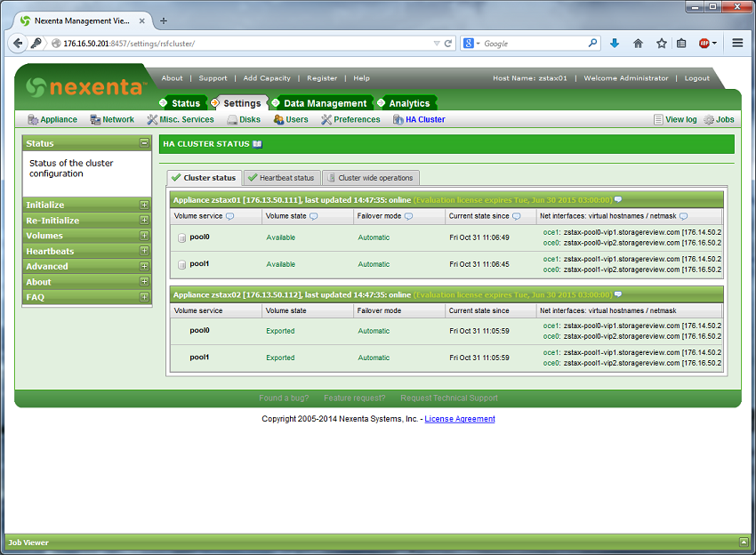
Task: Click the search magnifier icon
Action: 592,43
